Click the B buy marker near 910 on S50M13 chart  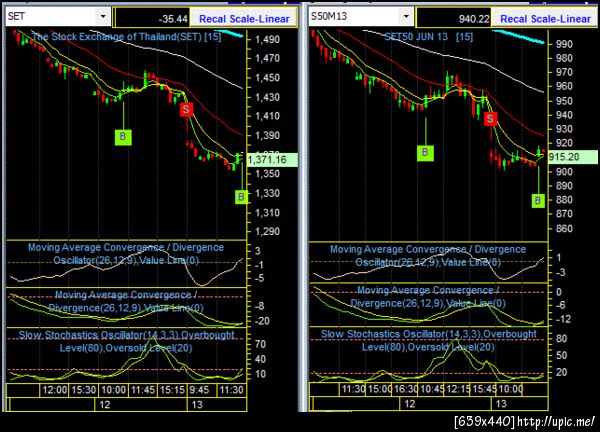[425, 153]
